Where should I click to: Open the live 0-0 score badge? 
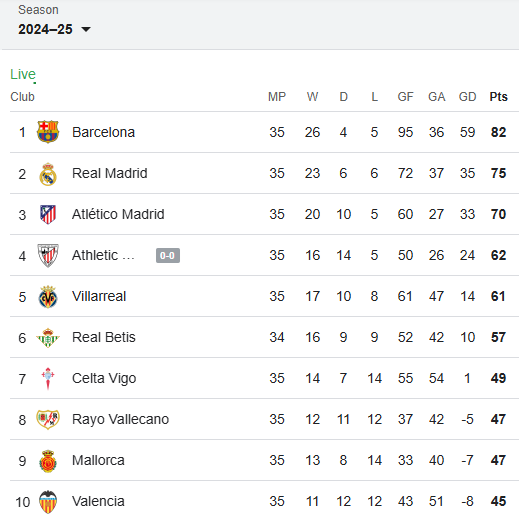pos(168,255)
